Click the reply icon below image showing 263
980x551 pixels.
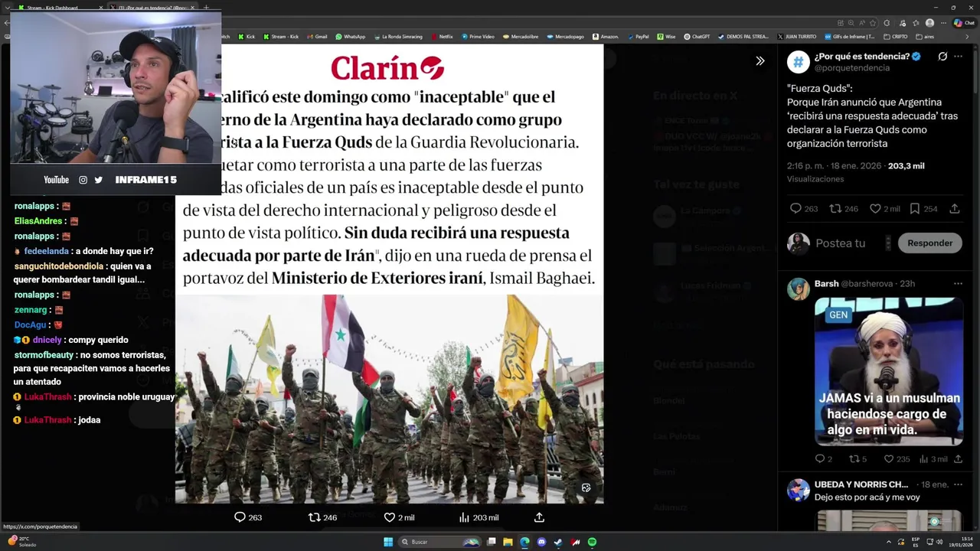(240, 517)
